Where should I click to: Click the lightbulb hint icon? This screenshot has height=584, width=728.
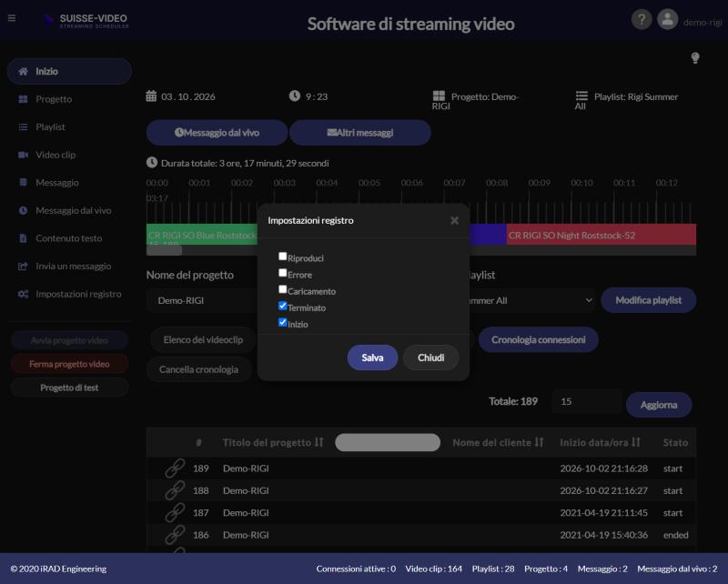click(695, 58)
